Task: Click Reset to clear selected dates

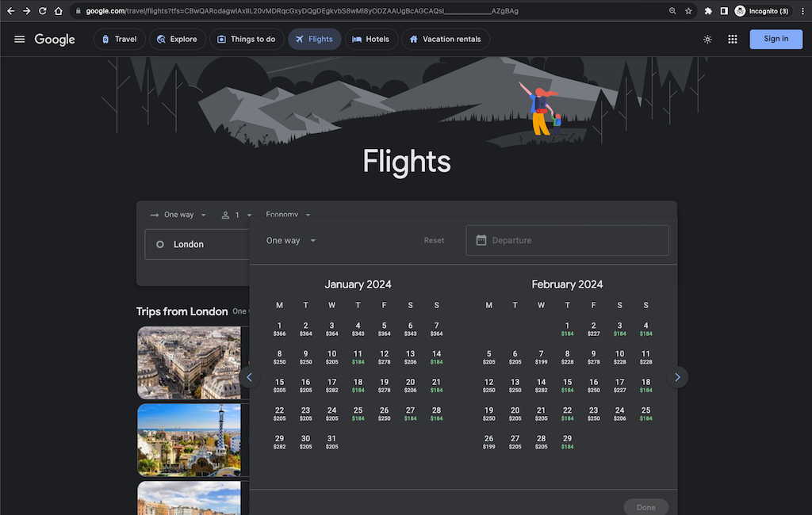Action: point(434,240)
